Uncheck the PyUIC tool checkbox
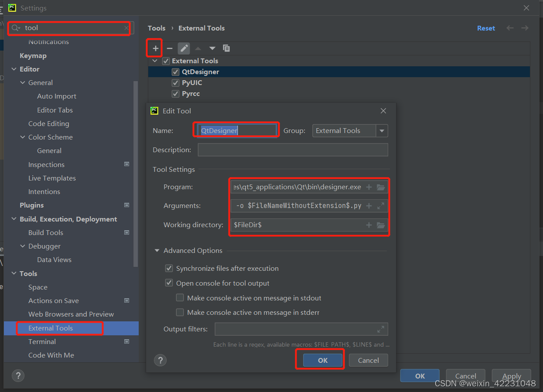This screenshot has height=392, width=543. pos(175,83)
